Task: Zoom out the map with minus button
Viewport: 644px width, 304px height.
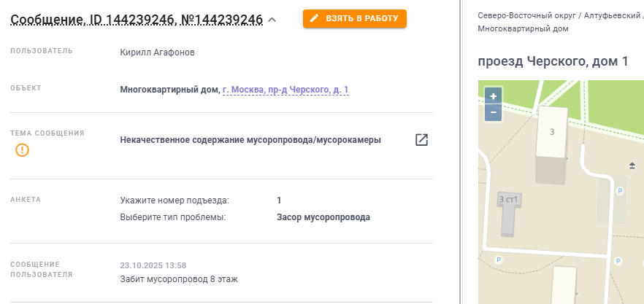Action: pos(494,112)
